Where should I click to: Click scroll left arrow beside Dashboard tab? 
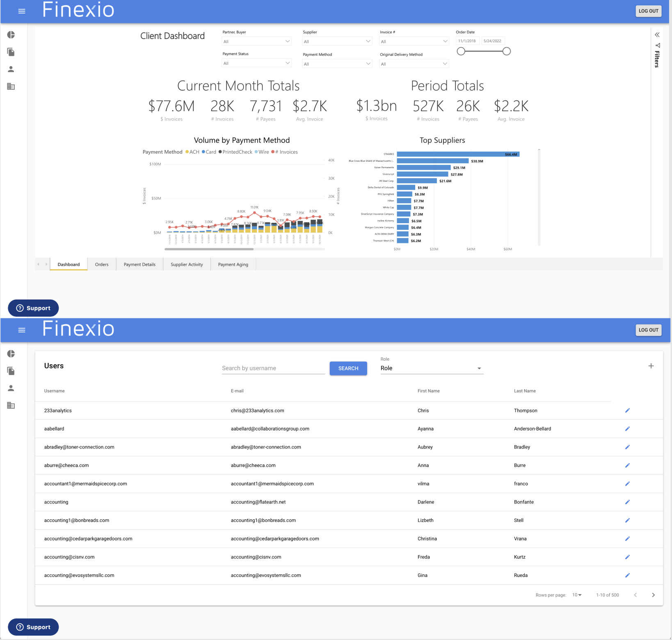pos(39,264)
